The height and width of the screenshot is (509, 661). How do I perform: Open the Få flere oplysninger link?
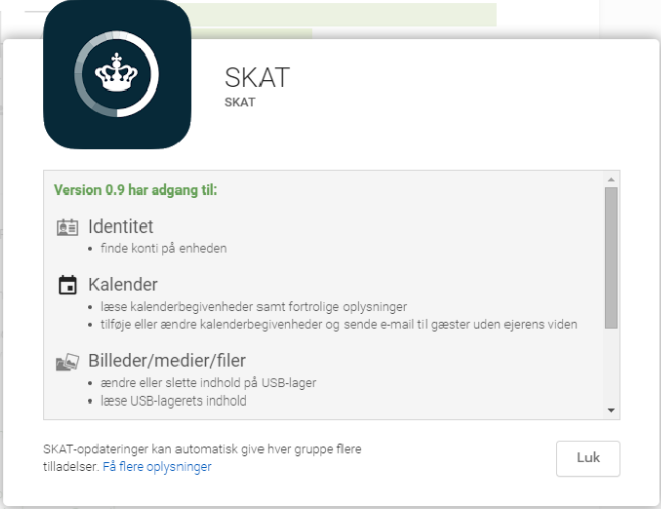pyautogui.click(x=157, y=467)
